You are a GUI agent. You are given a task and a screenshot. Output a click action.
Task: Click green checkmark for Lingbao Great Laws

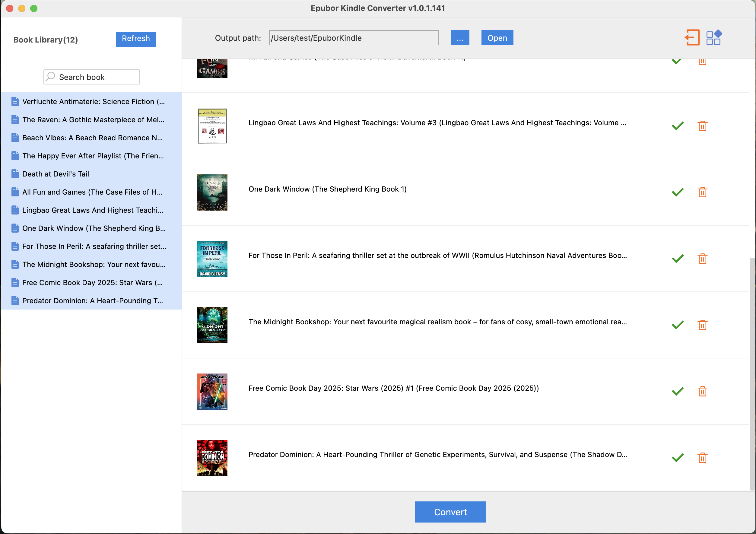pyautogui.click(x=678, y=126)
